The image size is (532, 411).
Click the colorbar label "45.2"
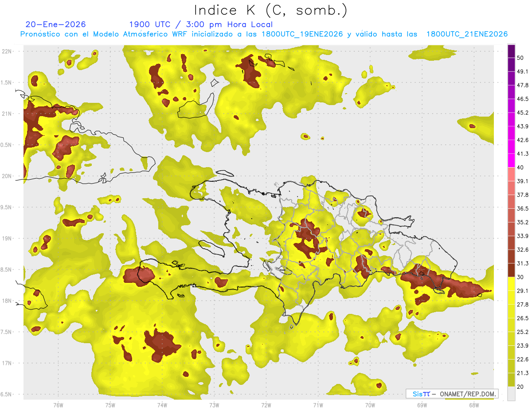point(523,113)
